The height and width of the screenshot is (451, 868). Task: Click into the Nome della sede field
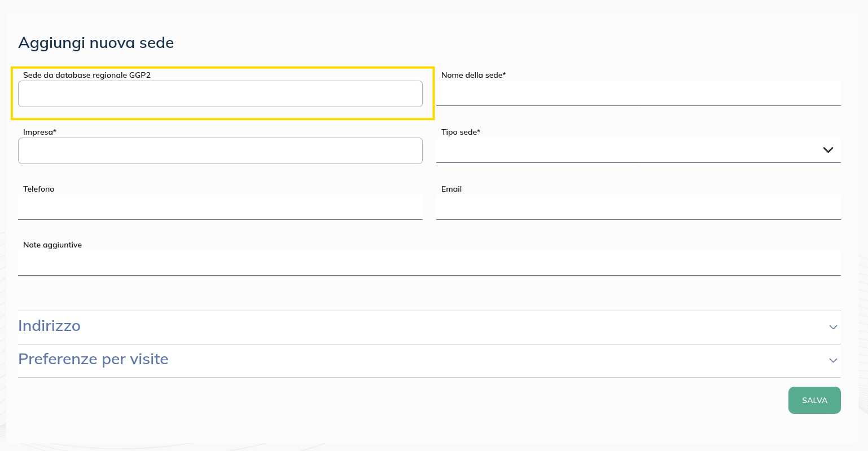coord(638,93)
